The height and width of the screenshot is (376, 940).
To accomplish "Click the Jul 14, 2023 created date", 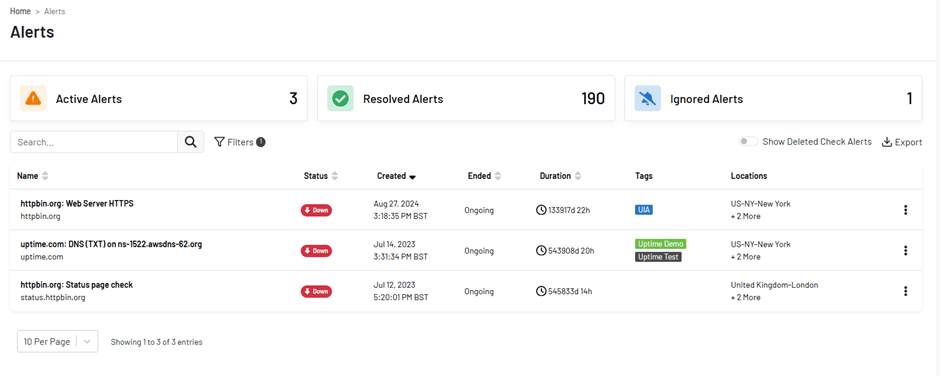I will coord(393,244).
